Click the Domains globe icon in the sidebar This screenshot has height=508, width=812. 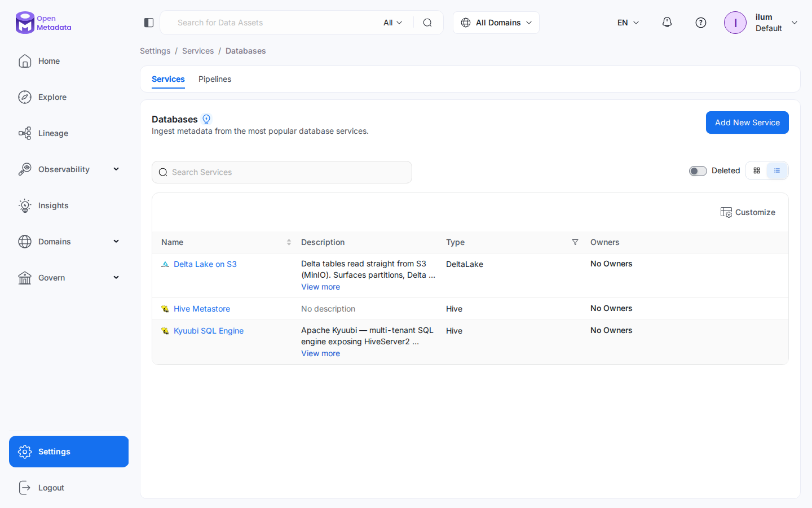[25, 242]
